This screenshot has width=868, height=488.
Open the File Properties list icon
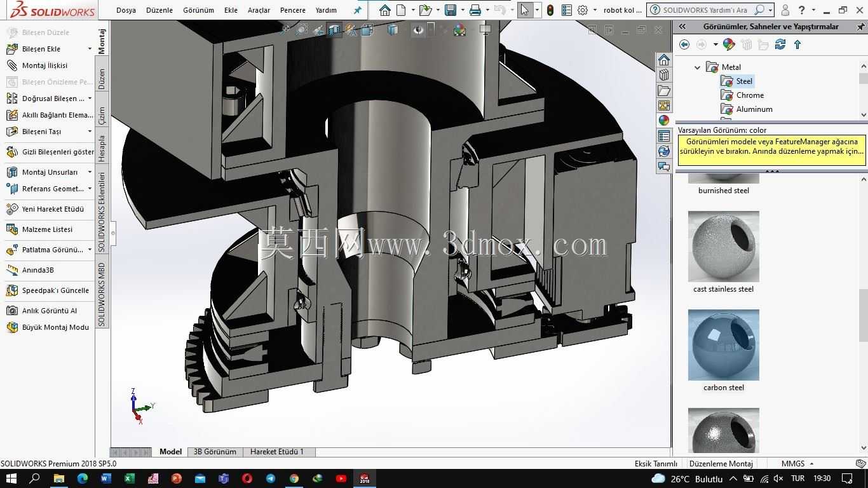566,10
